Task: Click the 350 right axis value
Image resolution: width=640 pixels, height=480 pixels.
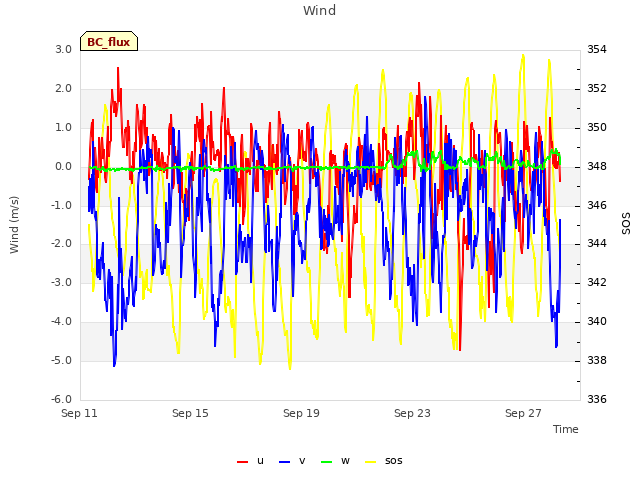Action: point(597,127)
